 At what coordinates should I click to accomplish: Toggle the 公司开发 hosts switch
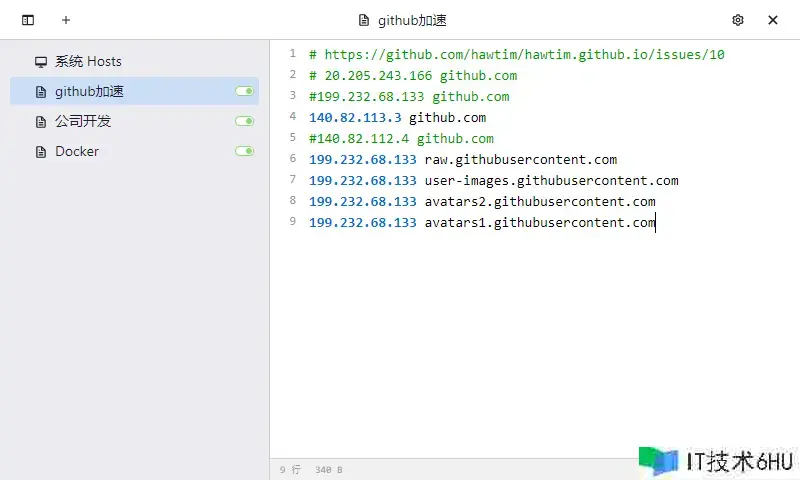[244, 122]
